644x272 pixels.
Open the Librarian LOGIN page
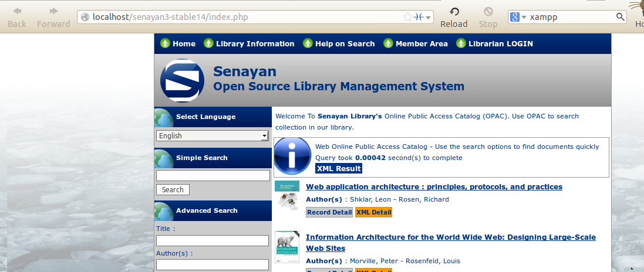[501, 43]
